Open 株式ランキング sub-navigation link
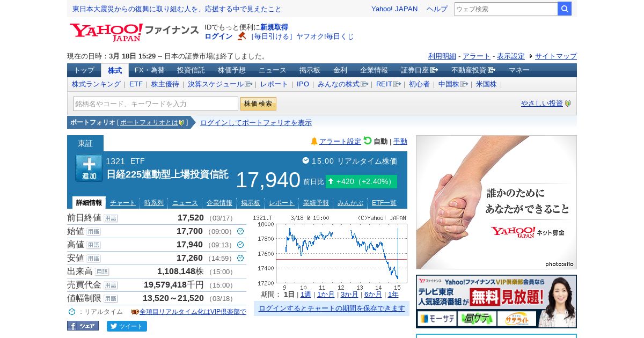Screen dimensions: 644x338 click(97, 84)
